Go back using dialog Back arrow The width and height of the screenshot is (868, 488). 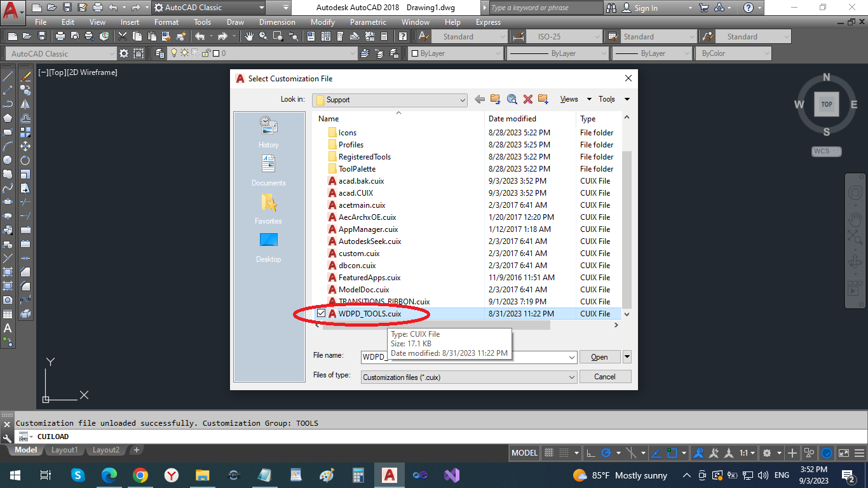tap(480, 99)
